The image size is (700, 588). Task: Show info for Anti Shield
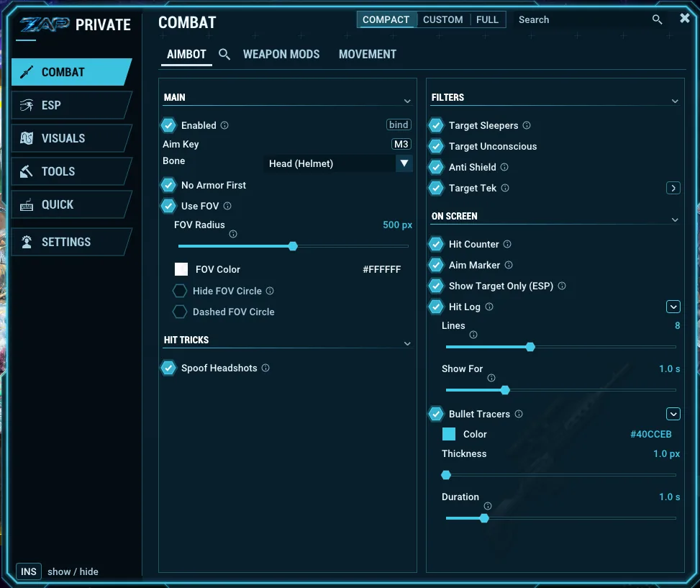(504, 167)
